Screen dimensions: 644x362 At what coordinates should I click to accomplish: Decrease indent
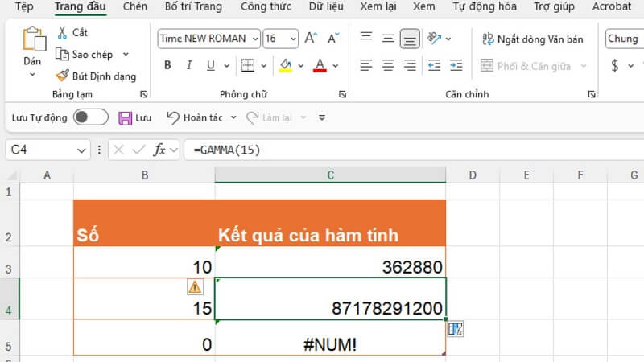(434, 65)
